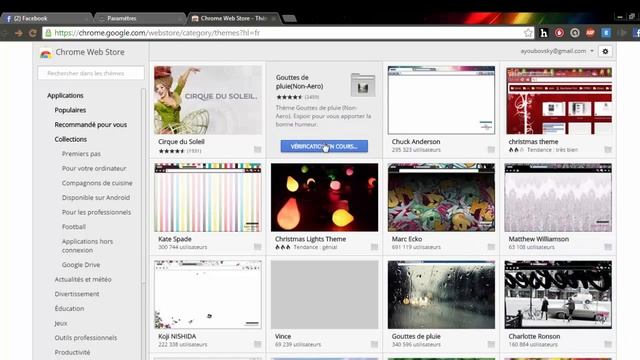Select the Chrome Web Store tab

click(233, 18)
